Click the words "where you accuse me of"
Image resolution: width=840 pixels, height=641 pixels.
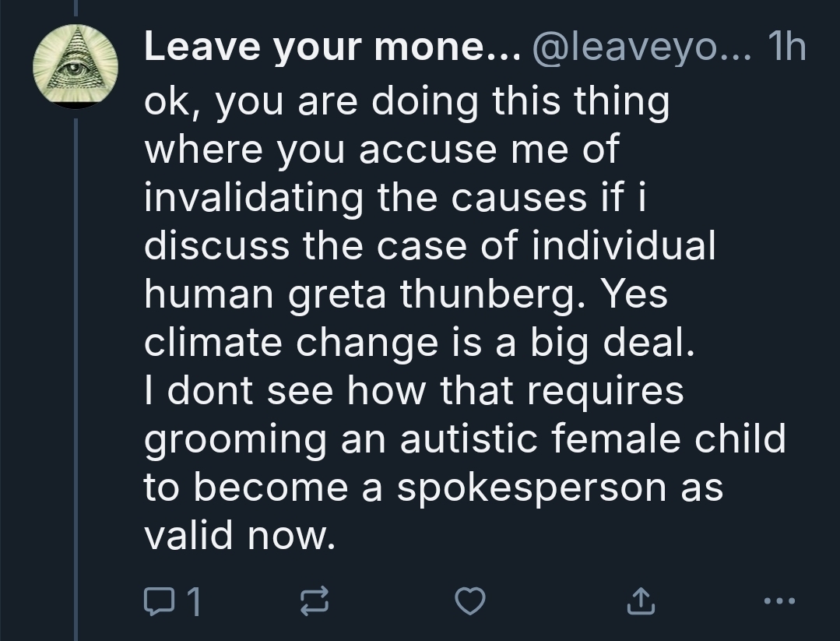click(x=381, y=151)
